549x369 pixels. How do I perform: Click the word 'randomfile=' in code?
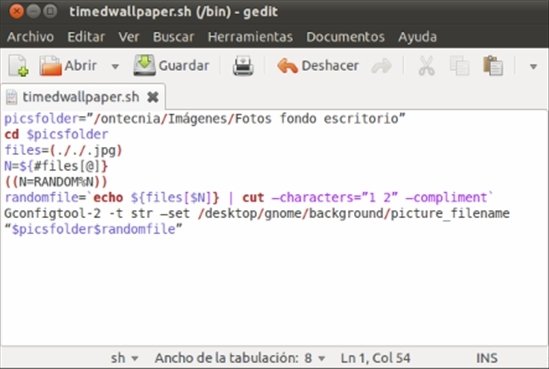click(45, 198)
